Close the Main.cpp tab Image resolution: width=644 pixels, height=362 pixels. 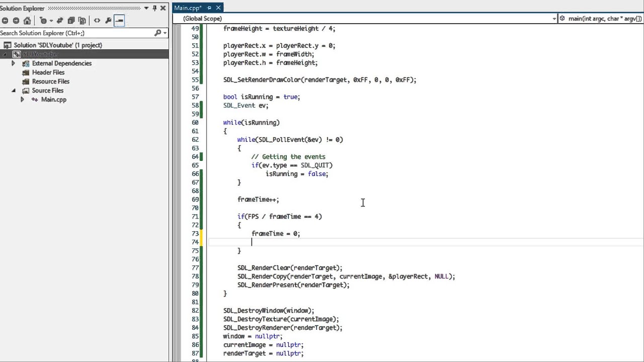pos(218,8)
